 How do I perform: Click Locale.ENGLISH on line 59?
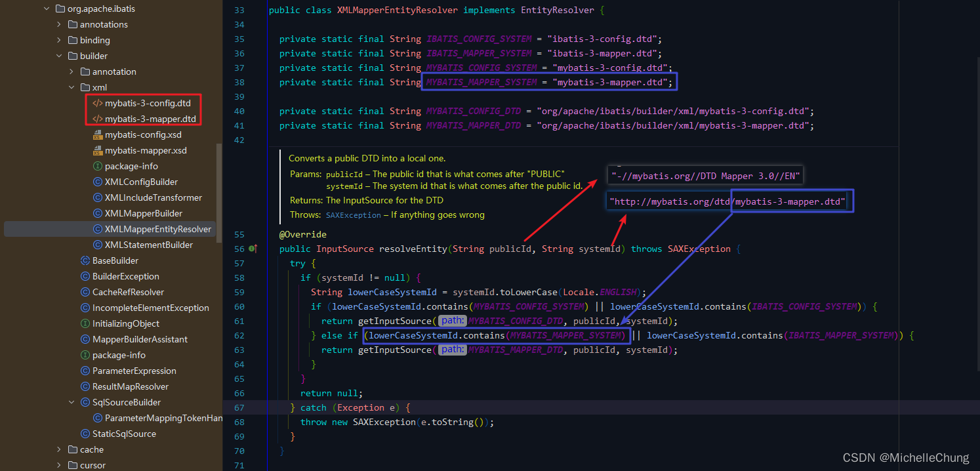[x=602, y=292]
